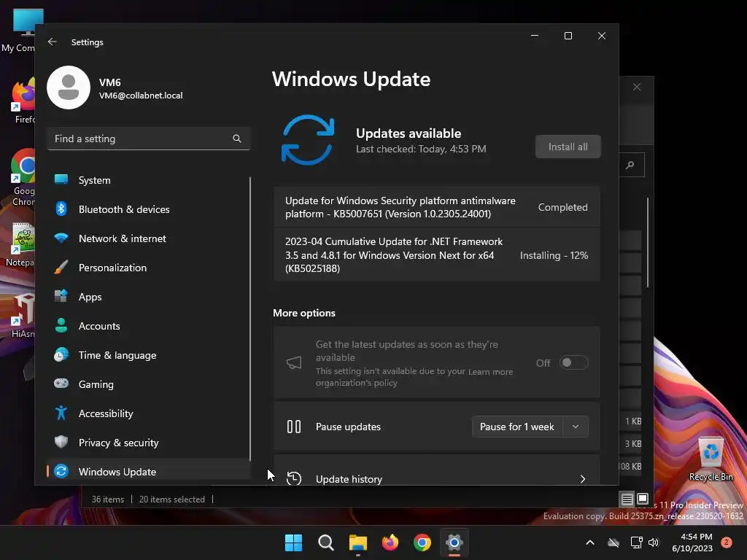
Task: Click the Update history clock icon
Action: coord(294,478)
